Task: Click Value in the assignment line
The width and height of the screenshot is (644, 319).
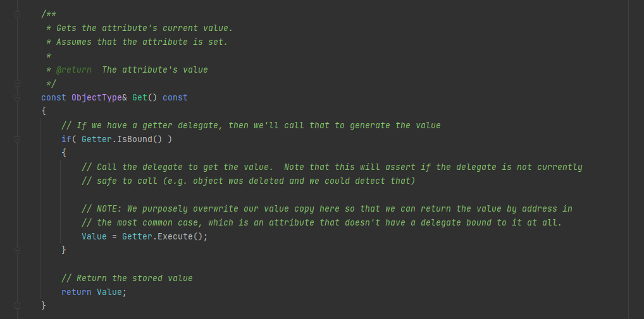Action: 94,236
